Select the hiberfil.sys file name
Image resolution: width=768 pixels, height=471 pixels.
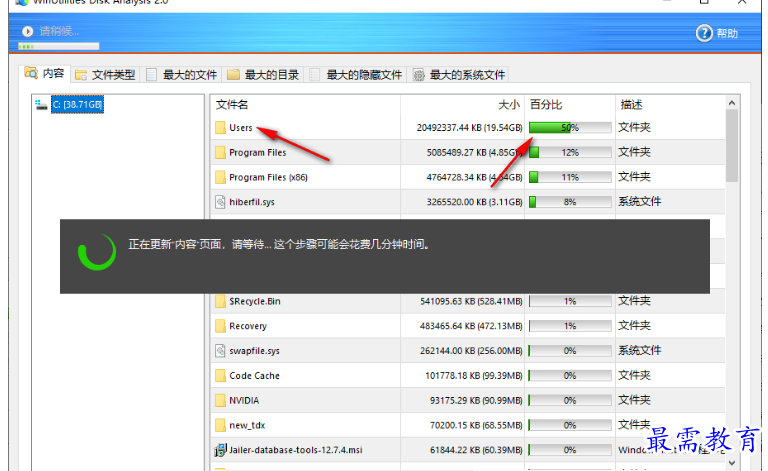click(x=252, y=202)
